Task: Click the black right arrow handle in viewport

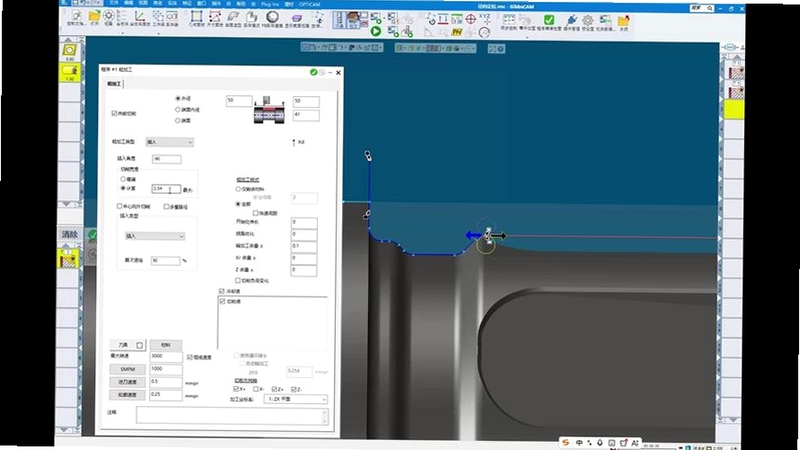Action: [x=498, y=235]
